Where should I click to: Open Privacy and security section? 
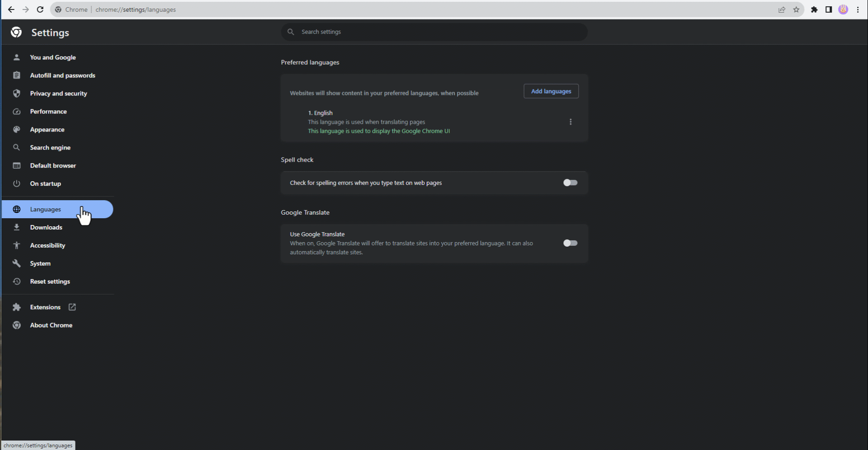tap(58, 94)
